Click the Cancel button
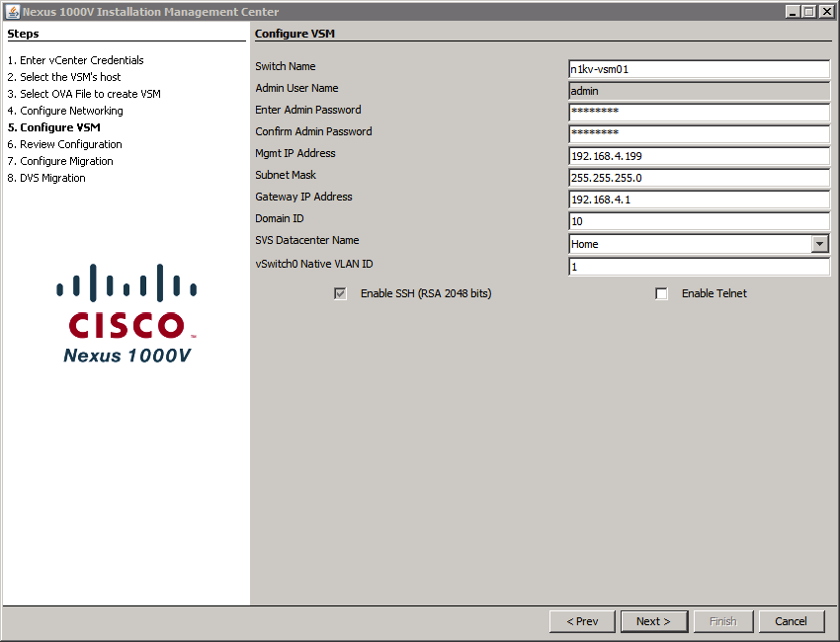 click(x=792, y=621)
